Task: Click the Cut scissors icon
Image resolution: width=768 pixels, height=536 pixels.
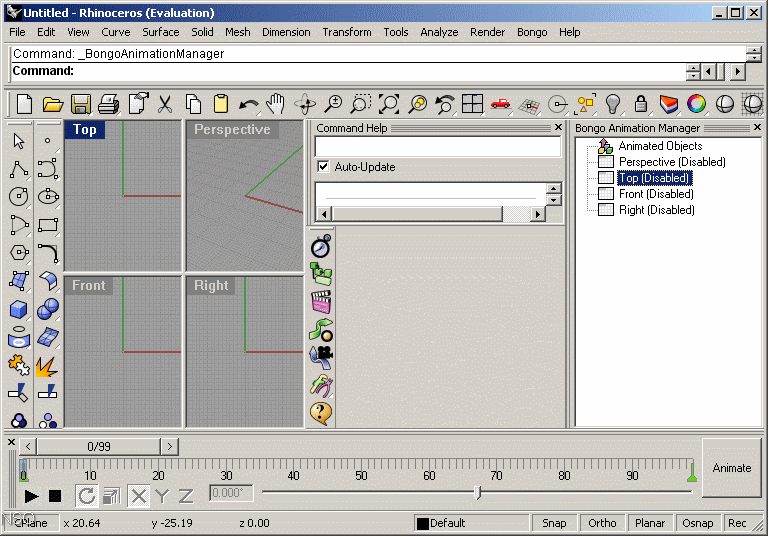Action: (x=165, y=104)
